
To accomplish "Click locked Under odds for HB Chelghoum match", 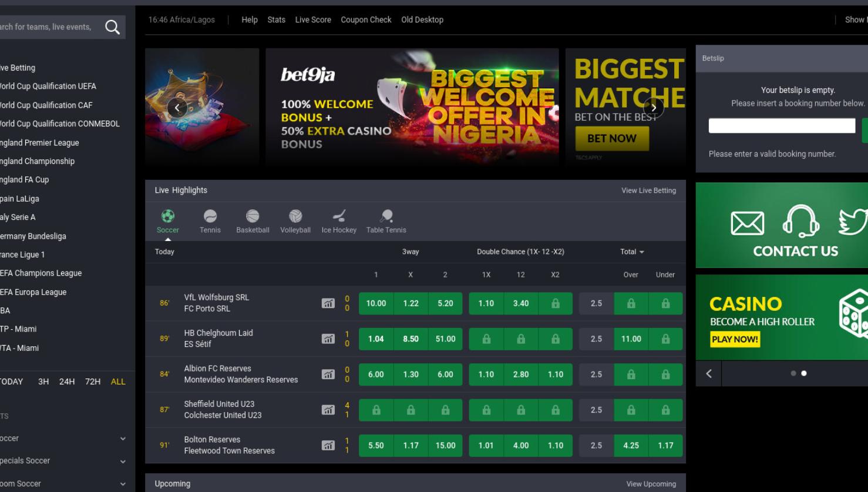I will 665,339.
